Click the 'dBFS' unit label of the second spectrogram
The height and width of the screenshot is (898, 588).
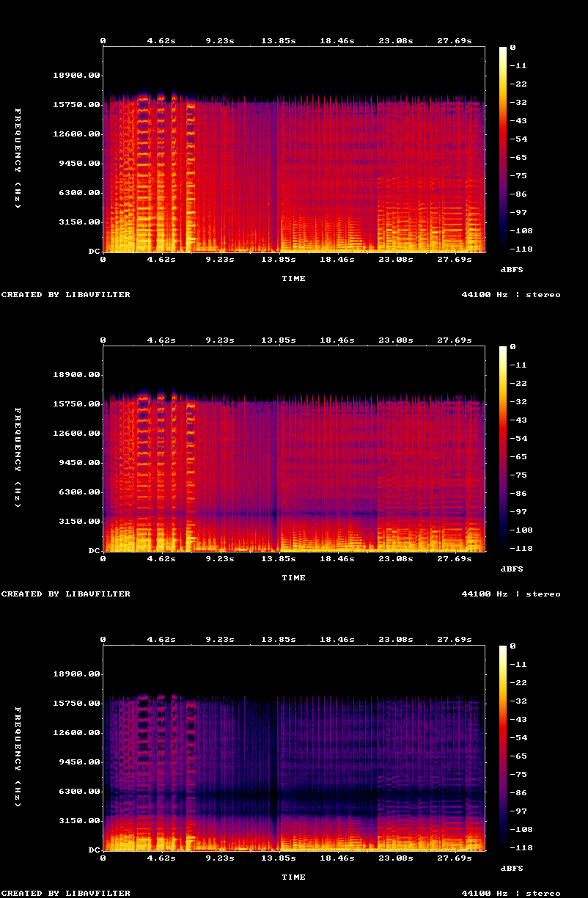(x=512, y=569)
